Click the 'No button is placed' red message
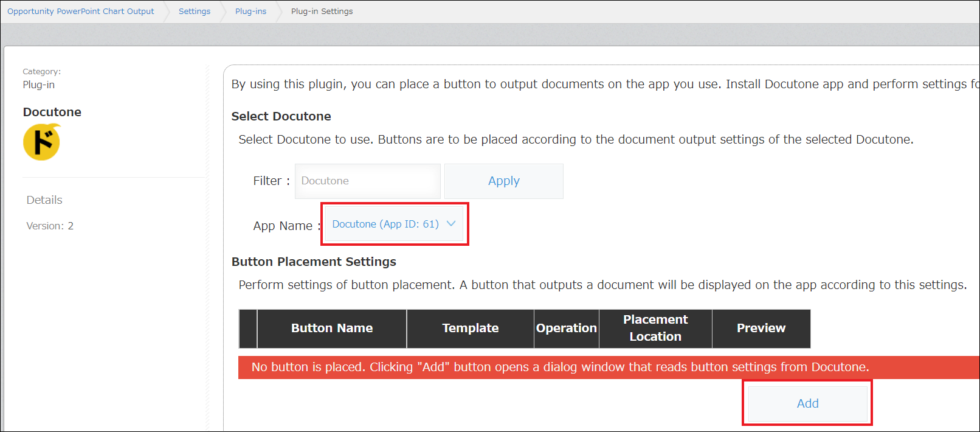The width and height of the screenshot is (980, 432). [x=609, y=368]
